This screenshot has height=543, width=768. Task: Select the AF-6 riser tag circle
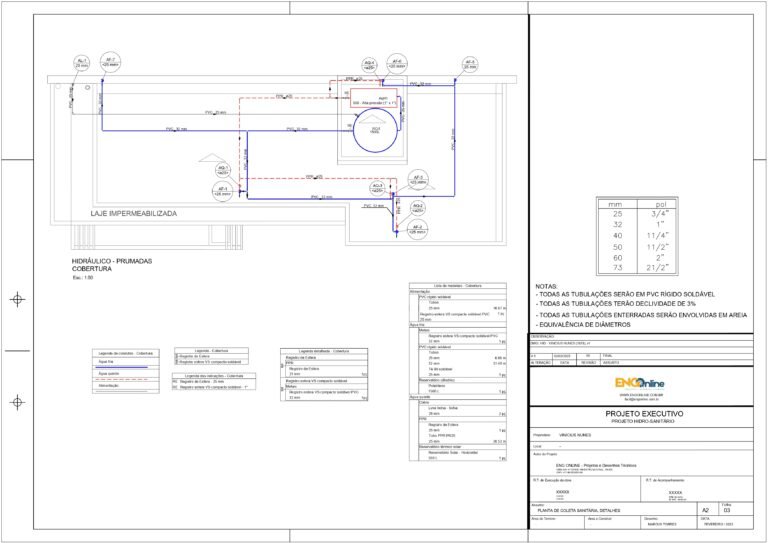[x=397, y=64]
